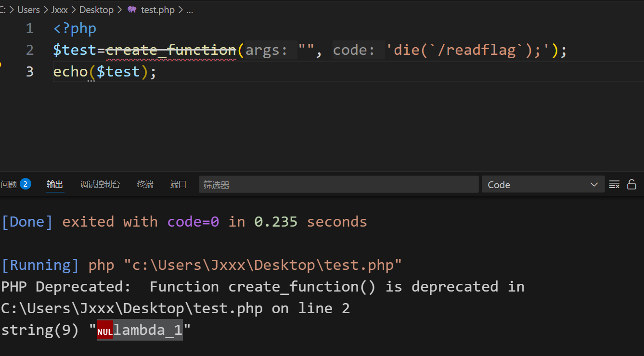Image resolution: width=644 pixels, height=356 pixels.
Task: Click into the 筛选器 filter field
Action: point(338,185)
